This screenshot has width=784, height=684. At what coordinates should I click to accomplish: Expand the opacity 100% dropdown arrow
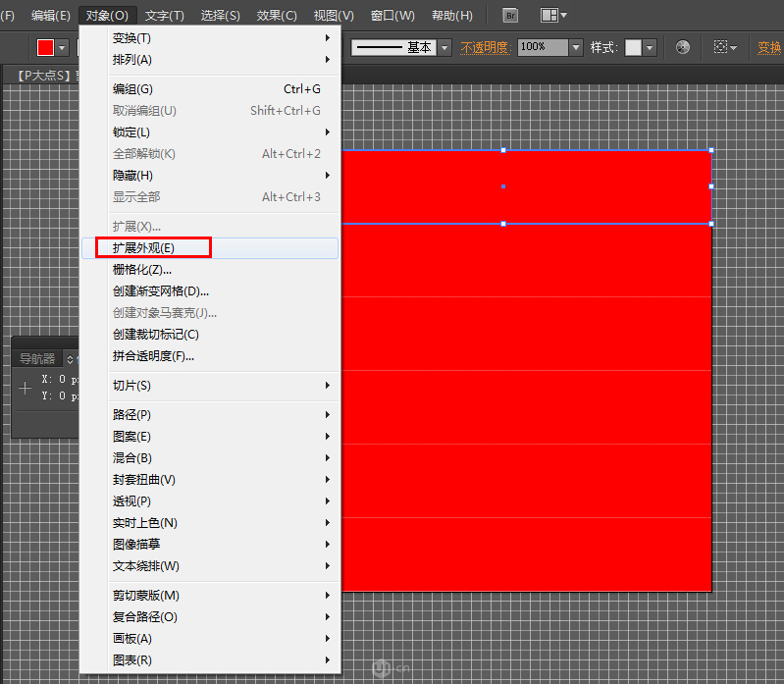click(x=576, y=47)
